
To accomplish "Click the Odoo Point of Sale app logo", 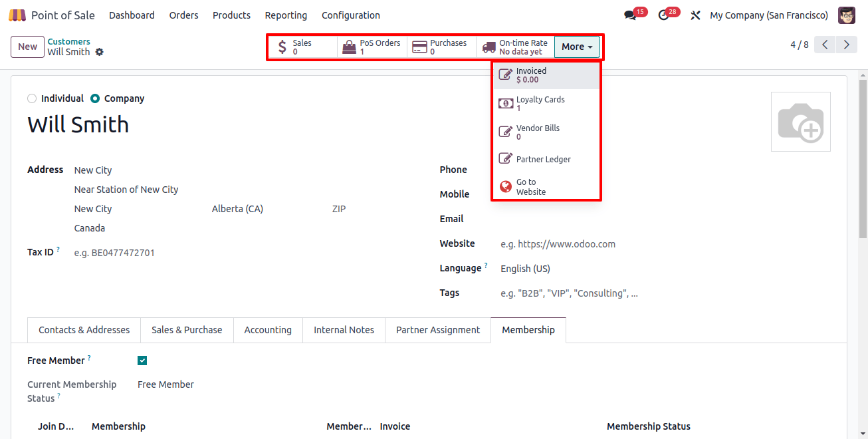I will pos(17,15).
